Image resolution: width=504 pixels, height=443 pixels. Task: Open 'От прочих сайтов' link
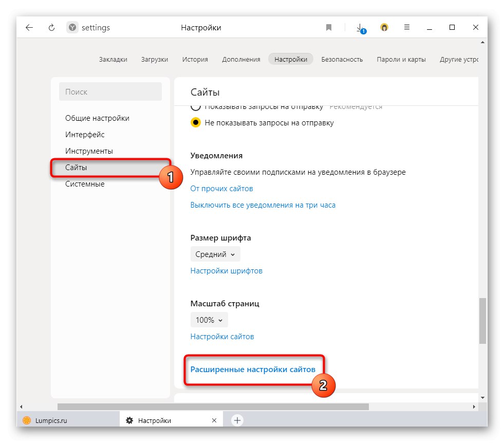tap(221, 189)
